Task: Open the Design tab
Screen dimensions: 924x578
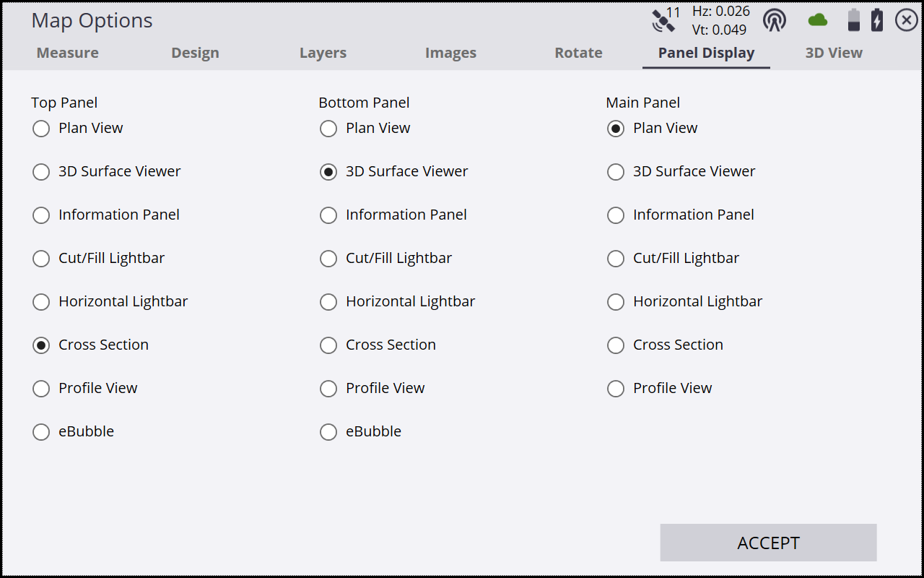Action: click(195, 52)
